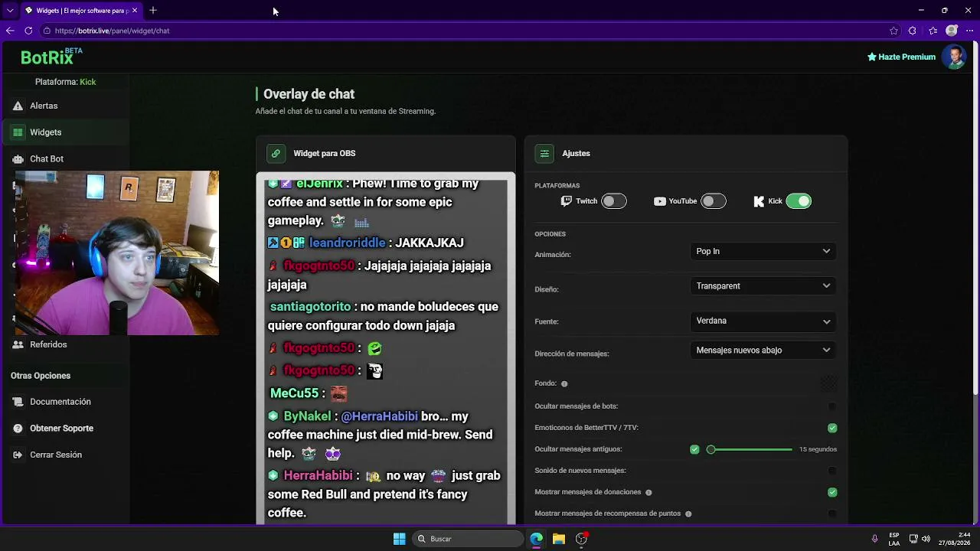Click the BotRix logo
The image size is (980, 551).
51,57
